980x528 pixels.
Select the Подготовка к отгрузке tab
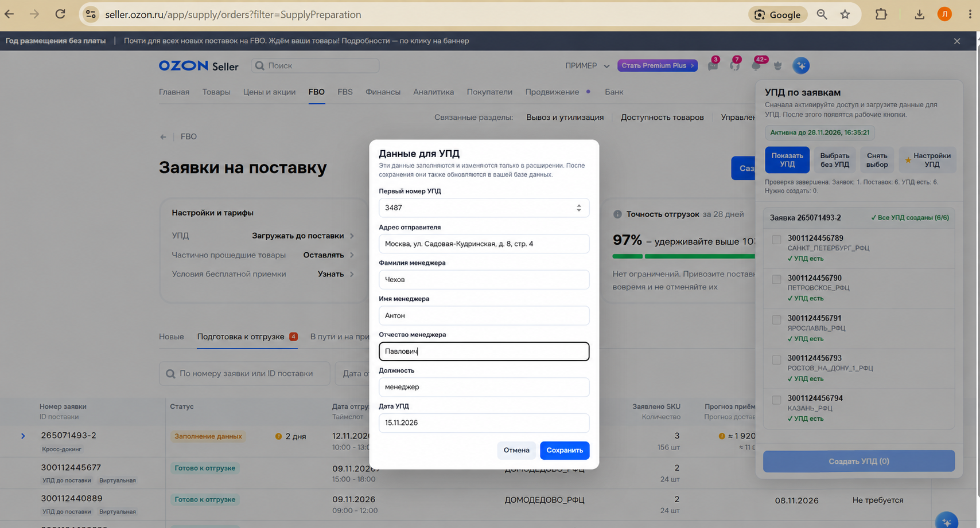(x=247, y=337)
